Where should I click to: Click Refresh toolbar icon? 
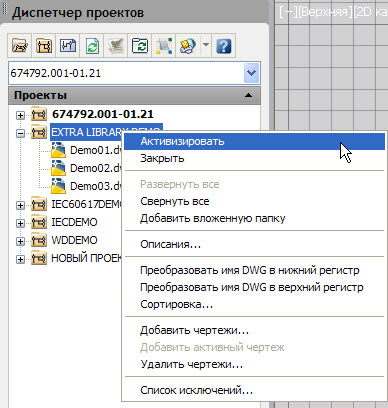(x=92, y=46)
